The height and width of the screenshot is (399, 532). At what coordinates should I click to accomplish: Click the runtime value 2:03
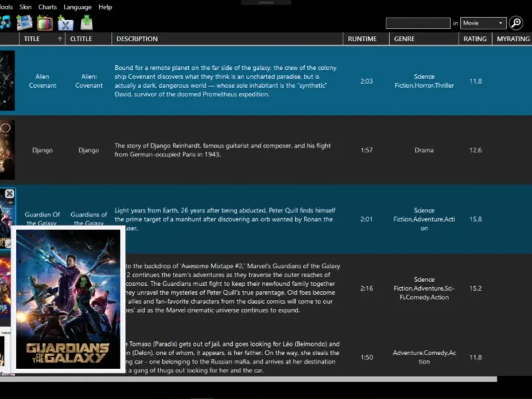coord(366,81)
